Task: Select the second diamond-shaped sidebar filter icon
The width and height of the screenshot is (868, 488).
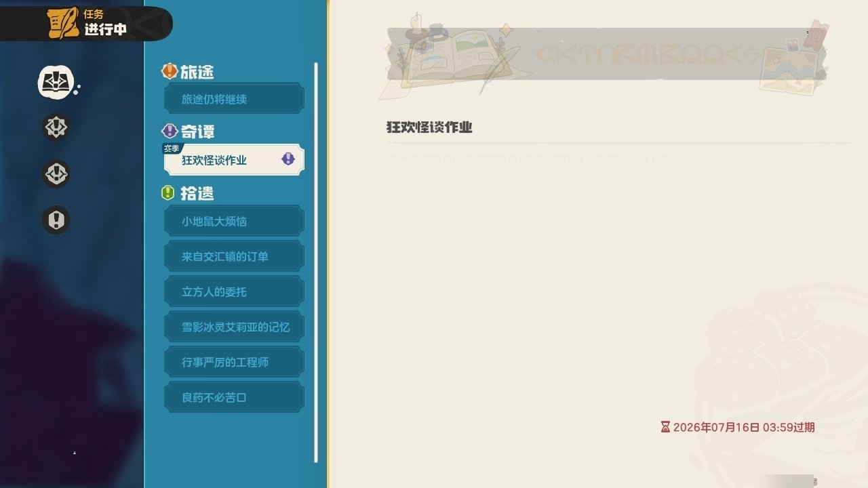Action: [56, 127]
